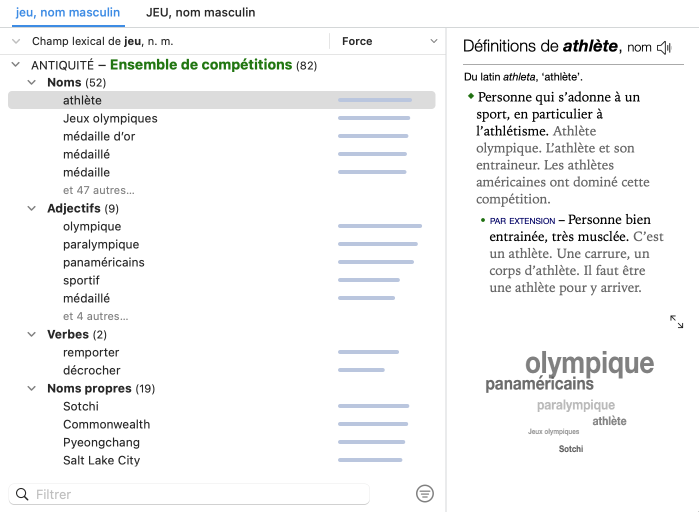This screenshot has height=512, width=699.
Task: Select Jeux olympiques in the list
Action: click(110, 119)
